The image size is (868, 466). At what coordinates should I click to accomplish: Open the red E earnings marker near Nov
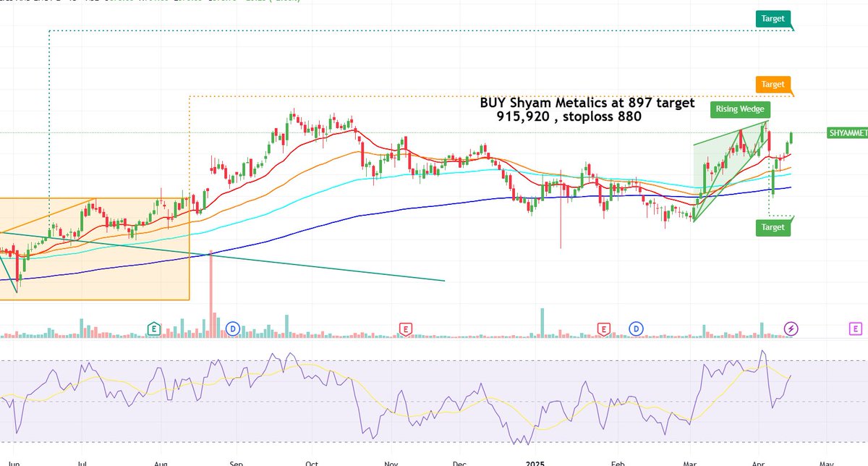coord(406,329)
